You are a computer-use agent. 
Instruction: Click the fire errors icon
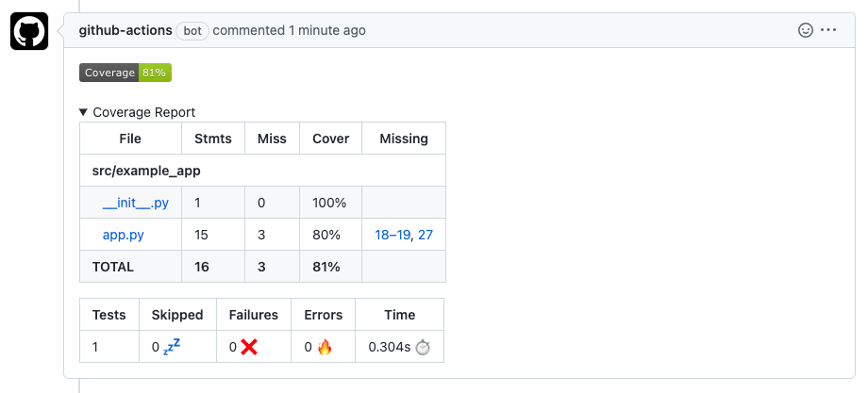point(325,347)
